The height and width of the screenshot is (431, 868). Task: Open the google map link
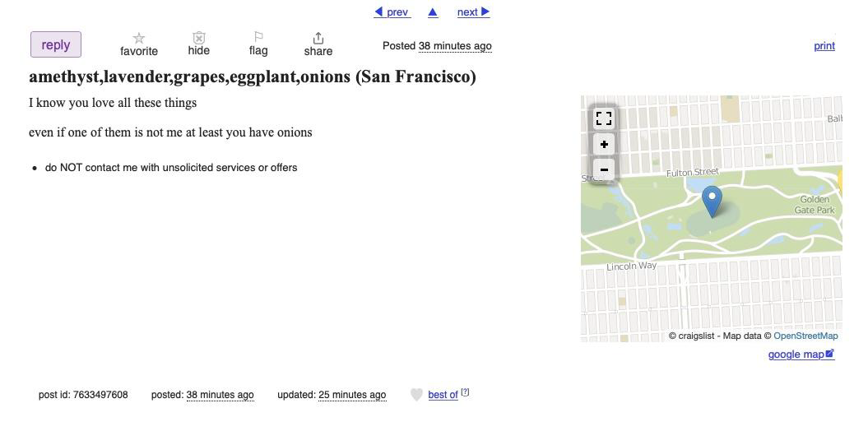[x=801, y=355]
